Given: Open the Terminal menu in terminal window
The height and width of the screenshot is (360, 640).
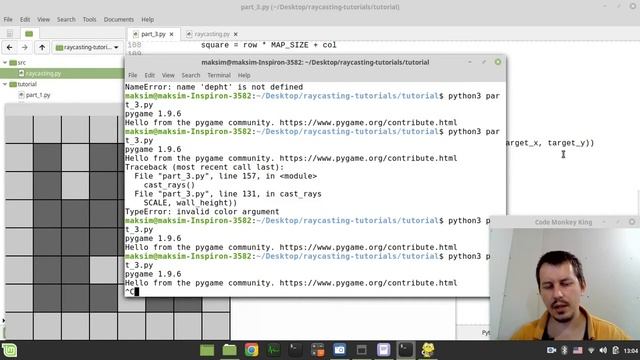Looking at the screenshot, I should [x=219, y=75].
